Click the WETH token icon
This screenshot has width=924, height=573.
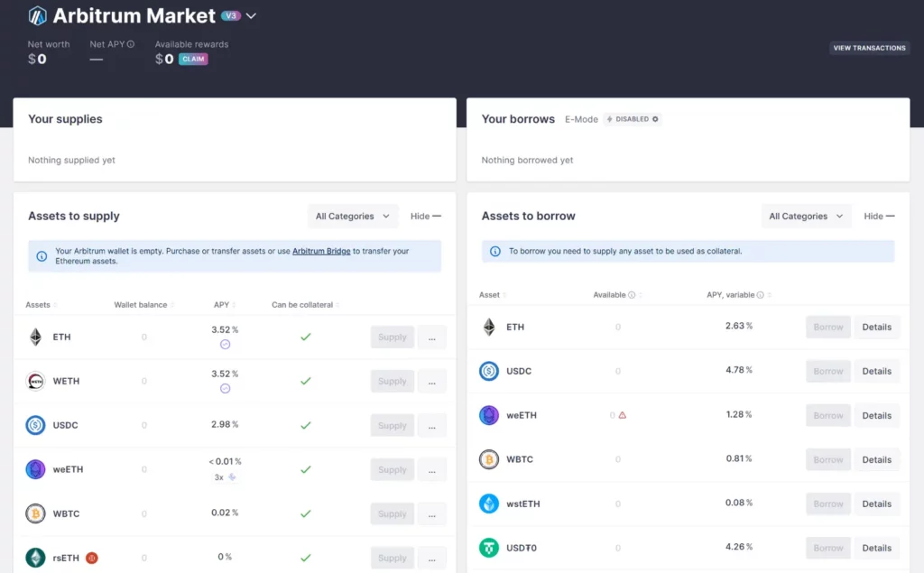[x=35, y=382]
